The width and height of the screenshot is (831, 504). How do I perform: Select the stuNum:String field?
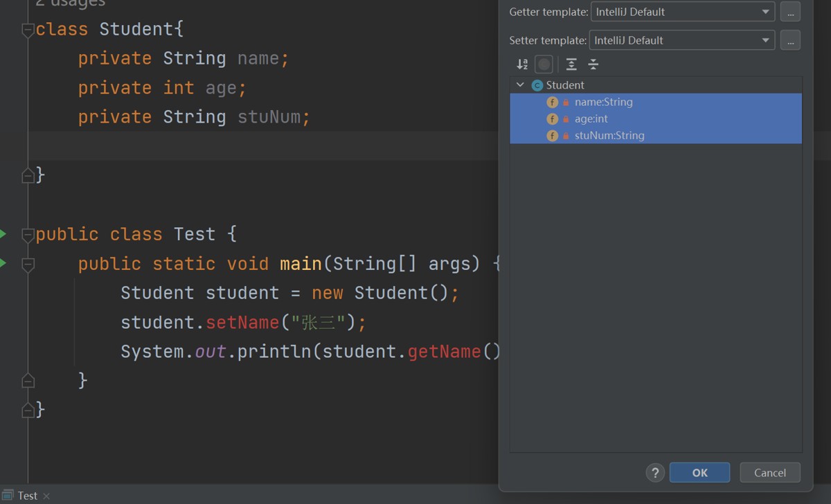pos(656,135)
